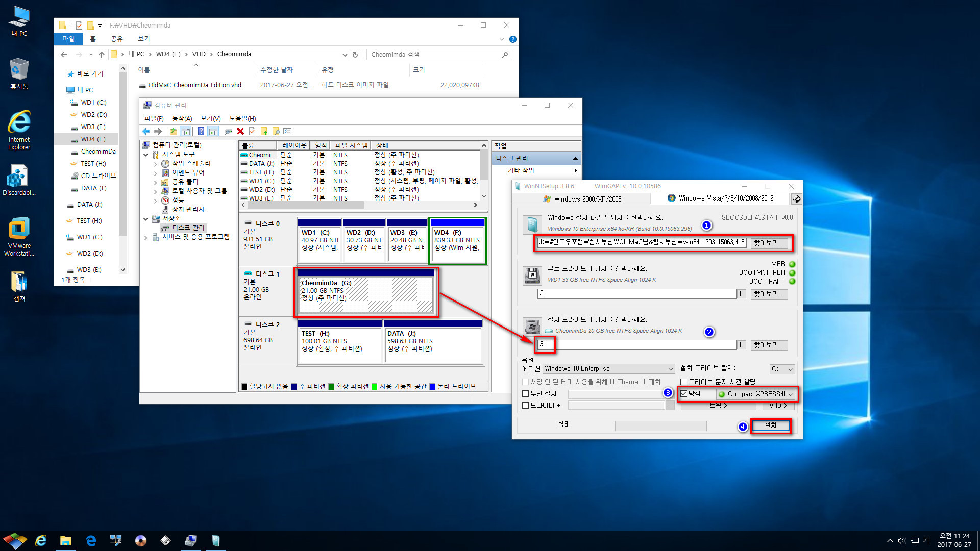Click the Back arrow in Computer Management toolbar
Image resolution: width=980 pixels, height=551 pixels.
pos(146,132)
